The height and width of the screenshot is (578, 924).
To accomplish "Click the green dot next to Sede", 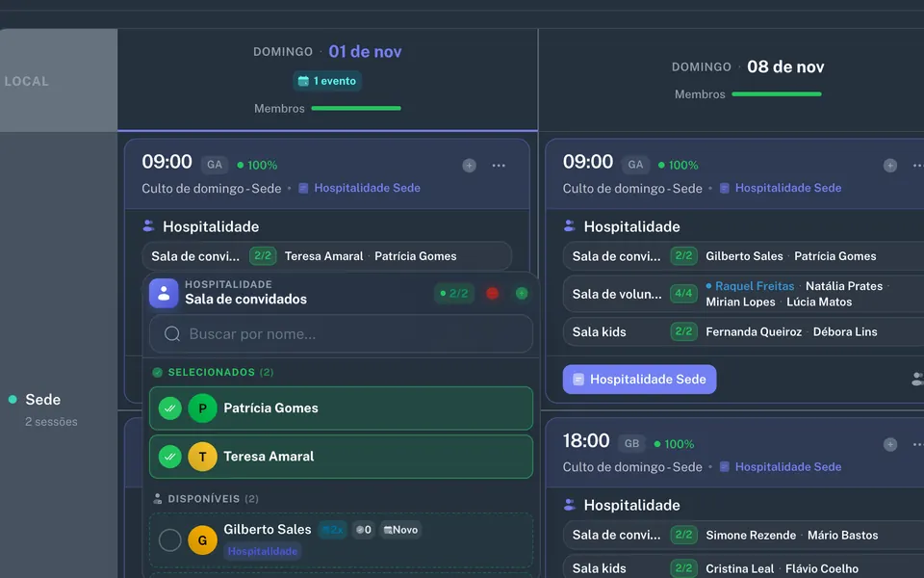I will 13,399.
